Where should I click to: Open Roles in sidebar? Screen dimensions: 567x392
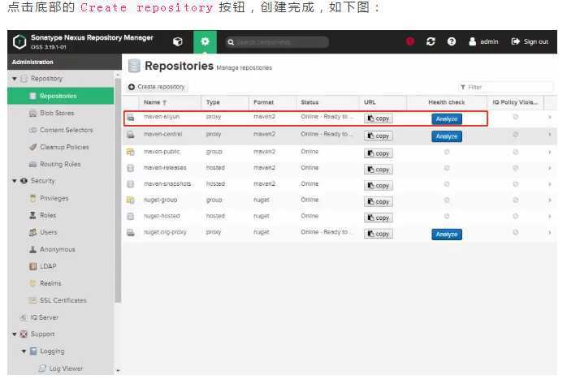coord(48,215)
